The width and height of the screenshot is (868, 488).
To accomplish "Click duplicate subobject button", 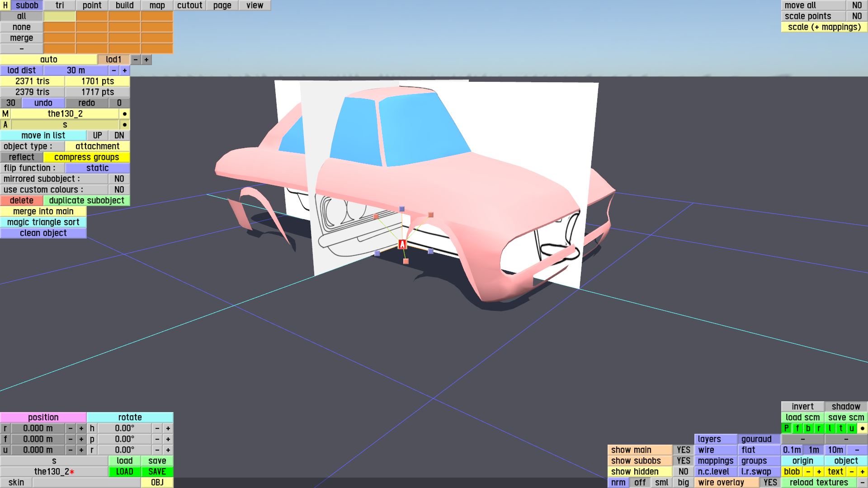I will (86, 201).
